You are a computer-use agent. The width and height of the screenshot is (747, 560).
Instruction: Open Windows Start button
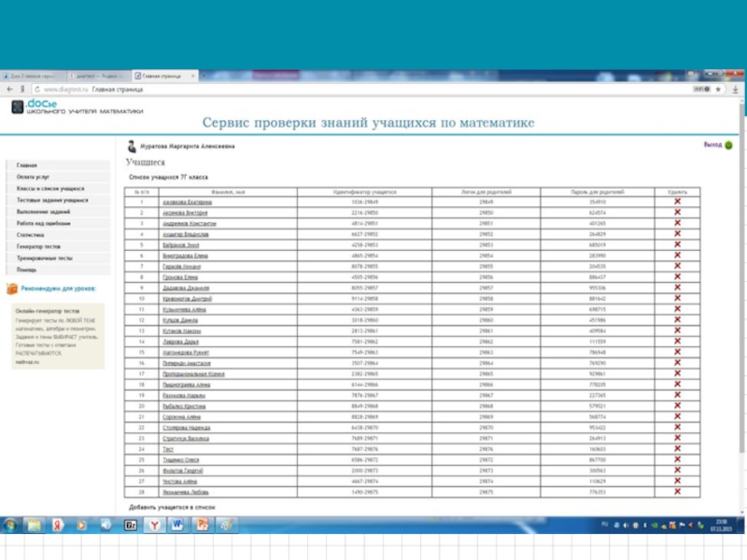pyautogui.click(x=10, y=525)
